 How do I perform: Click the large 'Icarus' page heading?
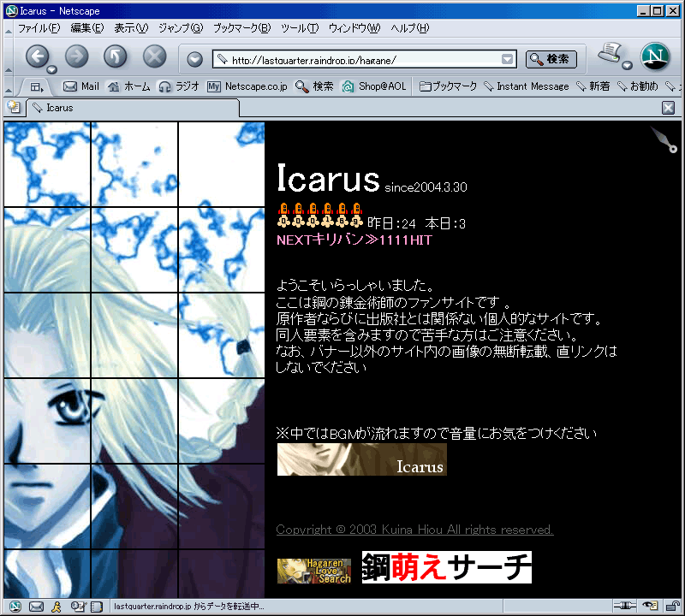coord(329,179)
